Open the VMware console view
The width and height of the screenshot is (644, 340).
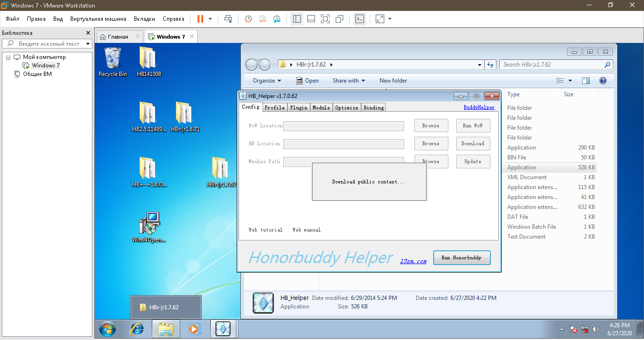360,19
